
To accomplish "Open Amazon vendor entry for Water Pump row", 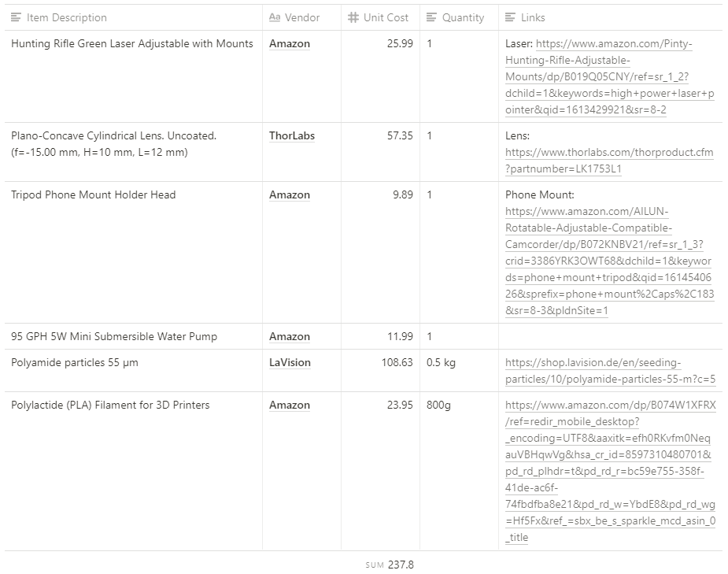I will [290, 337].
